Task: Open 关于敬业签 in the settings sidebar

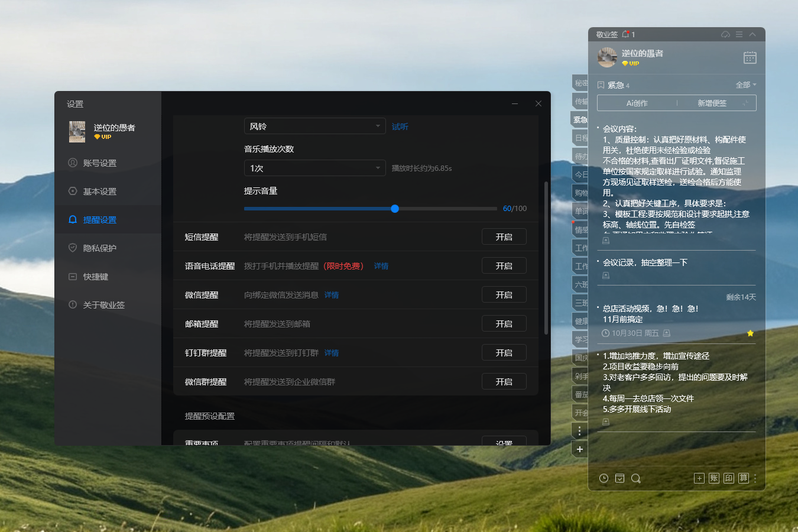Action: 108,305
